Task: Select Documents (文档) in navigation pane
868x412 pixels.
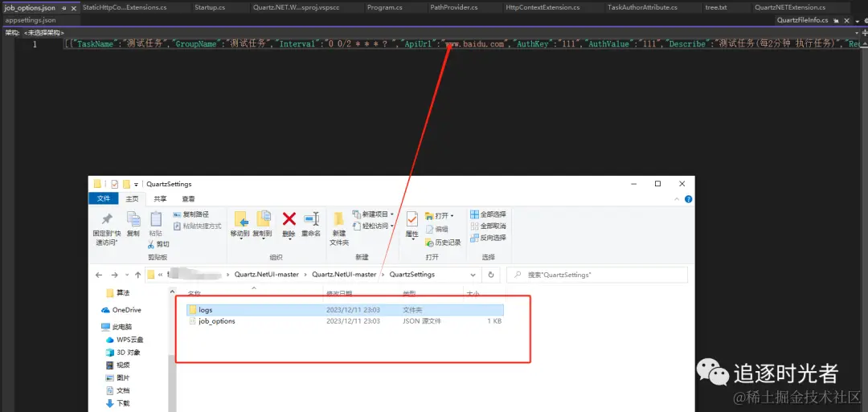Action: [118, 390]
